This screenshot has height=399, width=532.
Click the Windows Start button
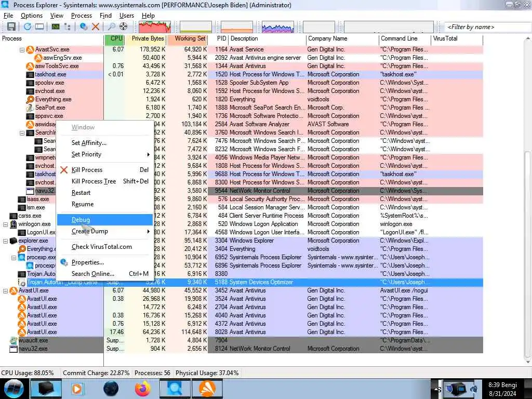pos(14,389)
